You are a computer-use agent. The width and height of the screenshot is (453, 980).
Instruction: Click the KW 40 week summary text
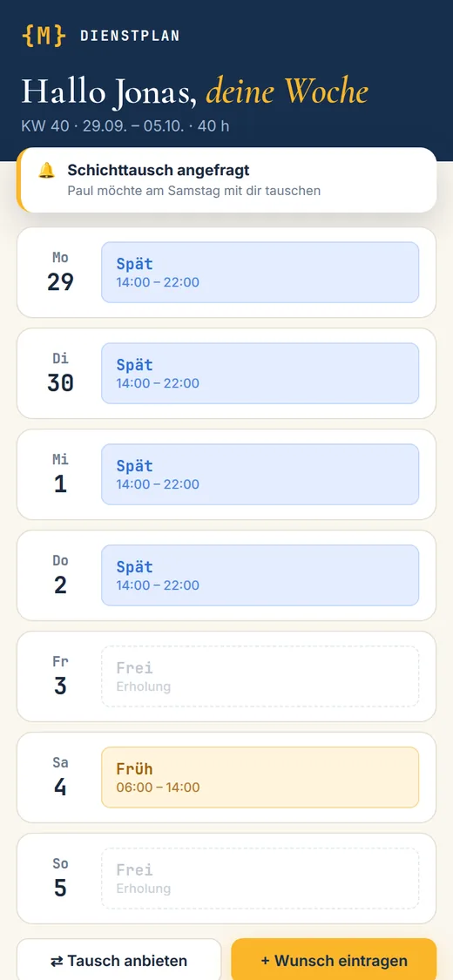125,125
